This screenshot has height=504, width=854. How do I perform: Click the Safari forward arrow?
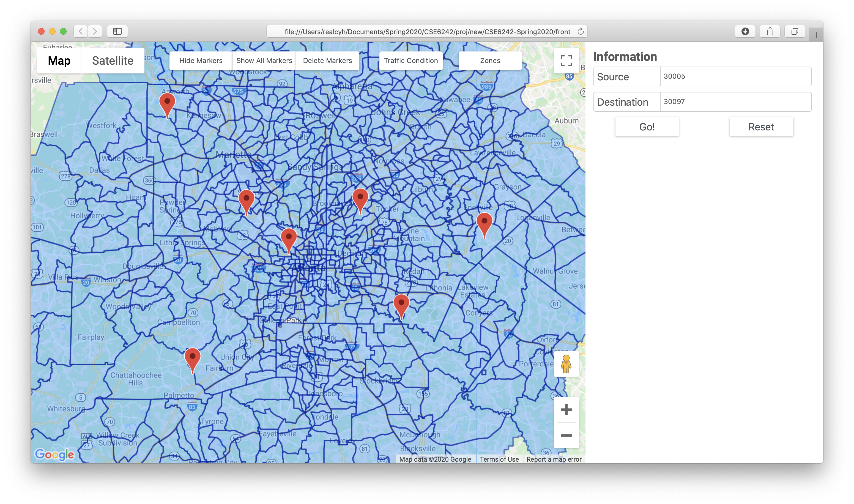[95, 31]
